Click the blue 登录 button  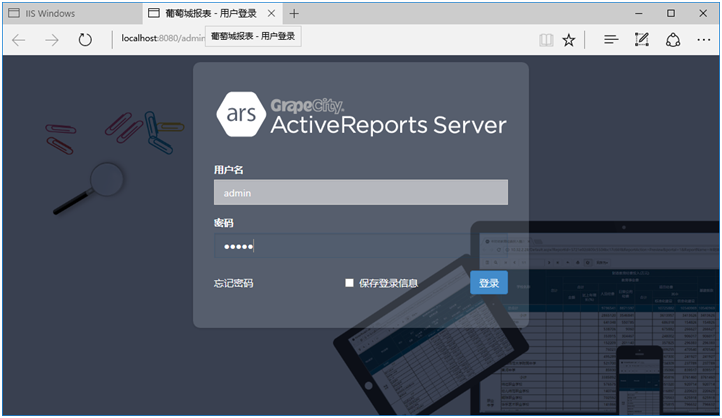489,283
